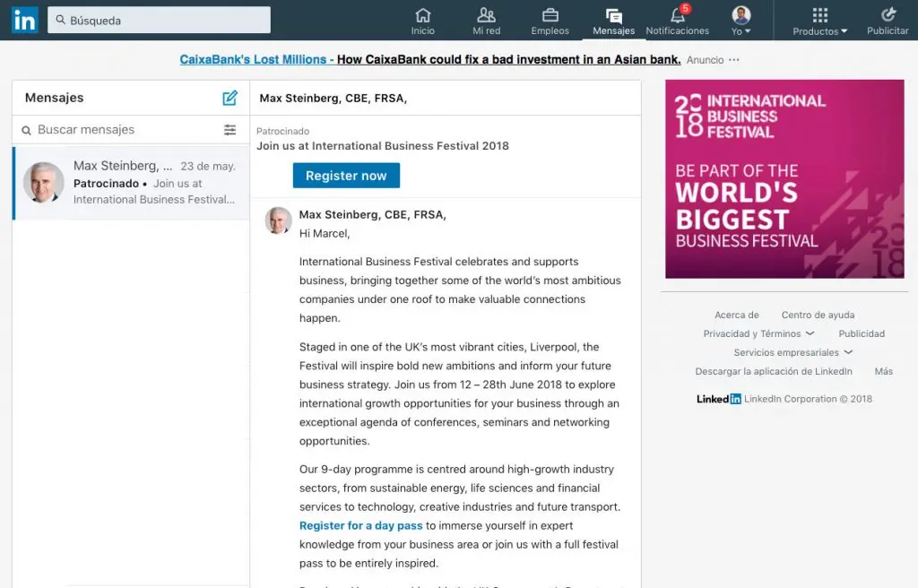This screenshot has height=588, width=918.
Task: Click the LinkedIn logo
Action: pyautogui.click(x=24, y=20)
